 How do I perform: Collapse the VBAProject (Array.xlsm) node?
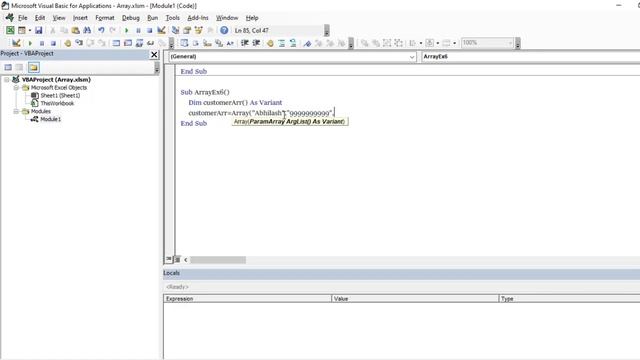coord(7,80)
